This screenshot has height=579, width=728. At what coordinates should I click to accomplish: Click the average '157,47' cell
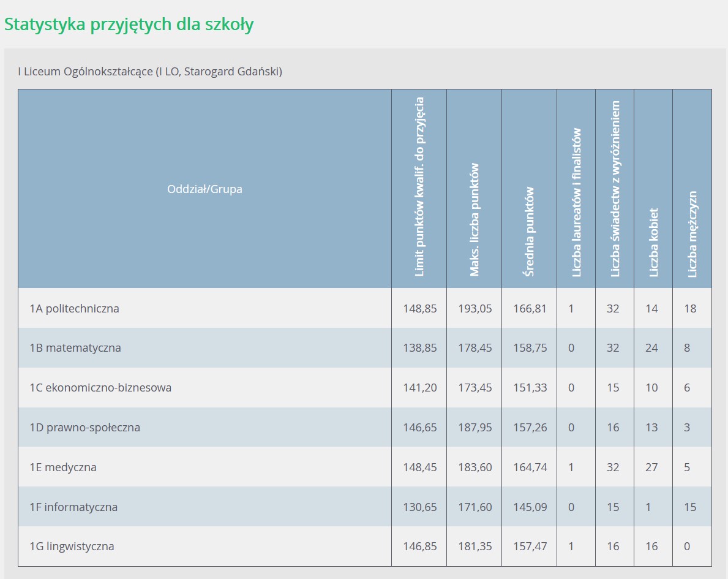pos(530,547)
